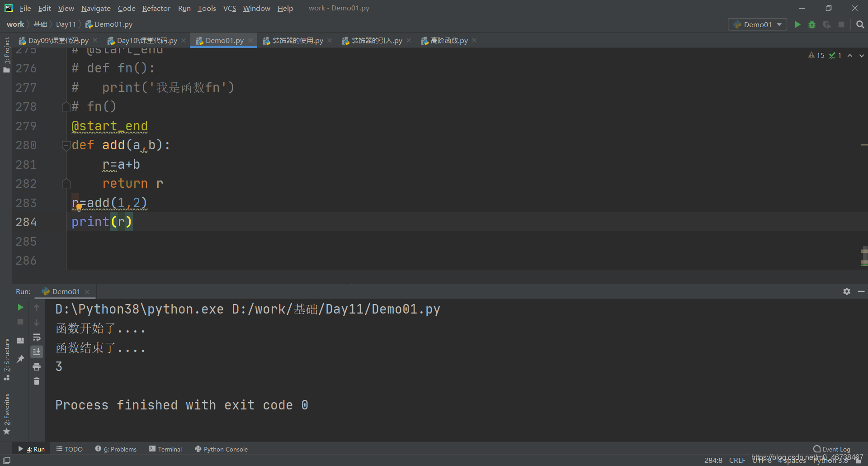Click Day11 breadcrumb in navigation bar
Viewport: 868px width, 466px height.
pyautogui.click(x=66, y=24)
